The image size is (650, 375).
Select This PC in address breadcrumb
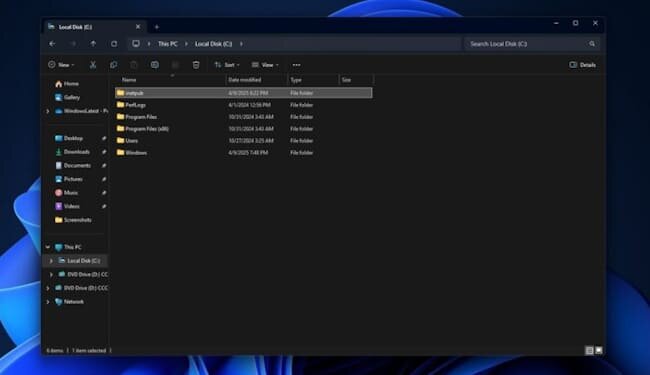[x=167, y=44]
